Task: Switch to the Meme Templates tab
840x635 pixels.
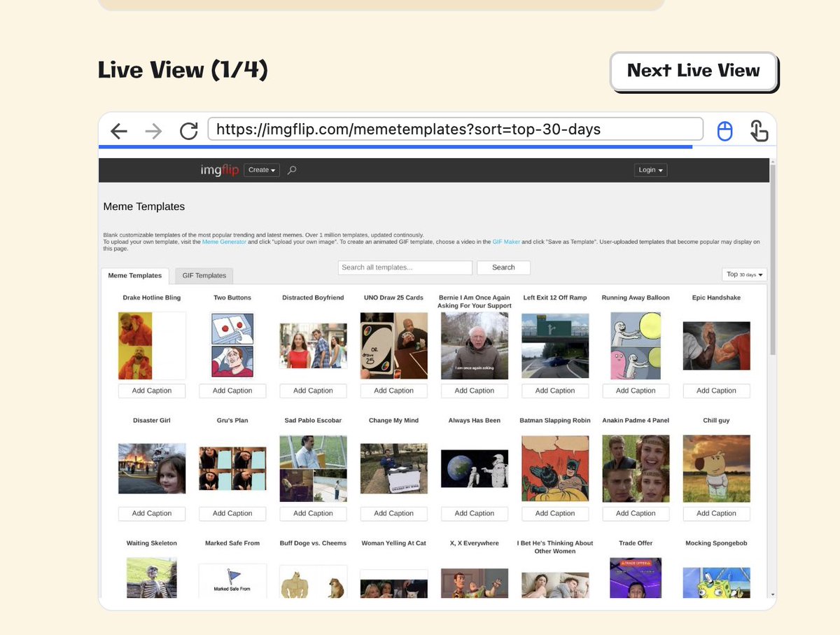Action: point(135,276)
